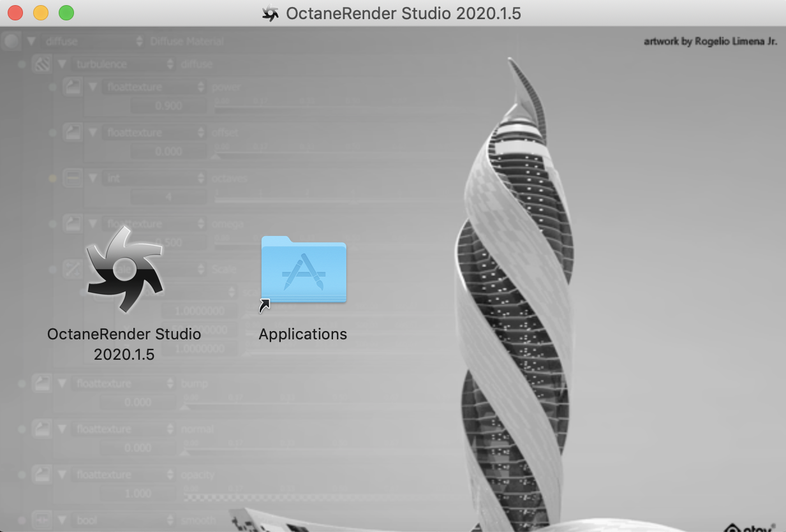Click the window title text "OctaneRender Studio 2020.1.5"
The height and width of the screenshot is (532, 786).
[x=403, y=13]
